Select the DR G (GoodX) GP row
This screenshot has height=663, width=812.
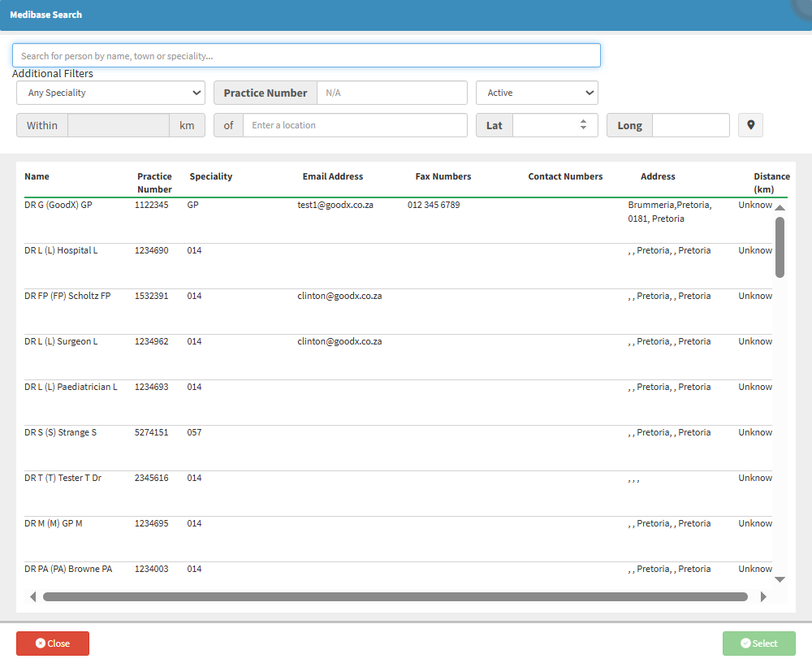[58, 206]
